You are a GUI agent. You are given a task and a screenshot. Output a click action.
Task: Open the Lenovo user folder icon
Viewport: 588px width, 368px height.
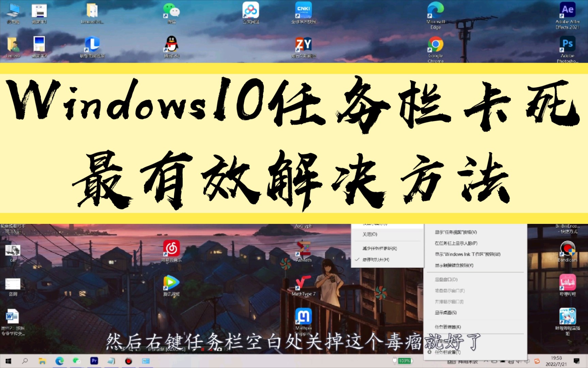tap(13, 47)
